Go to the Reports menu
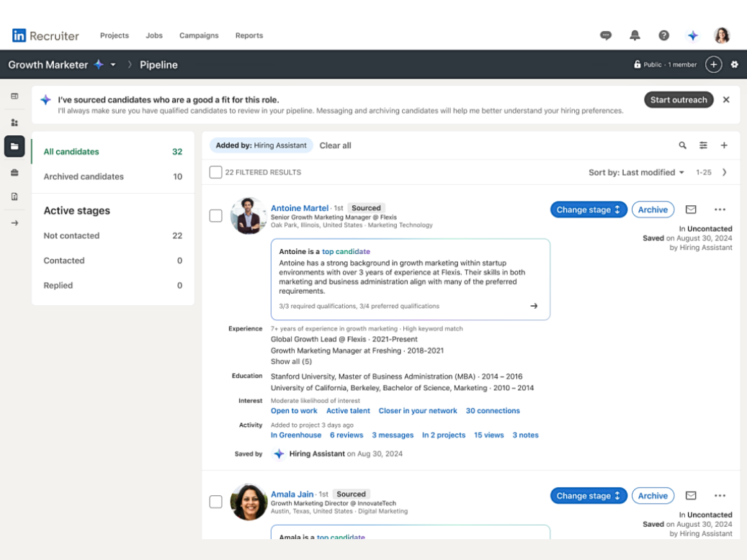The image size is (747, 560). (249, 35)
